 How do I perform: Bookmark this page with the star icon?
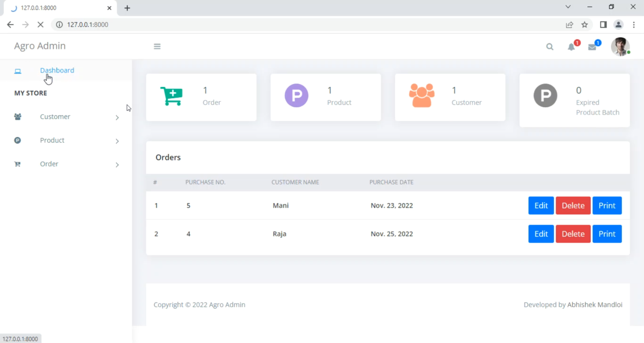585,25
